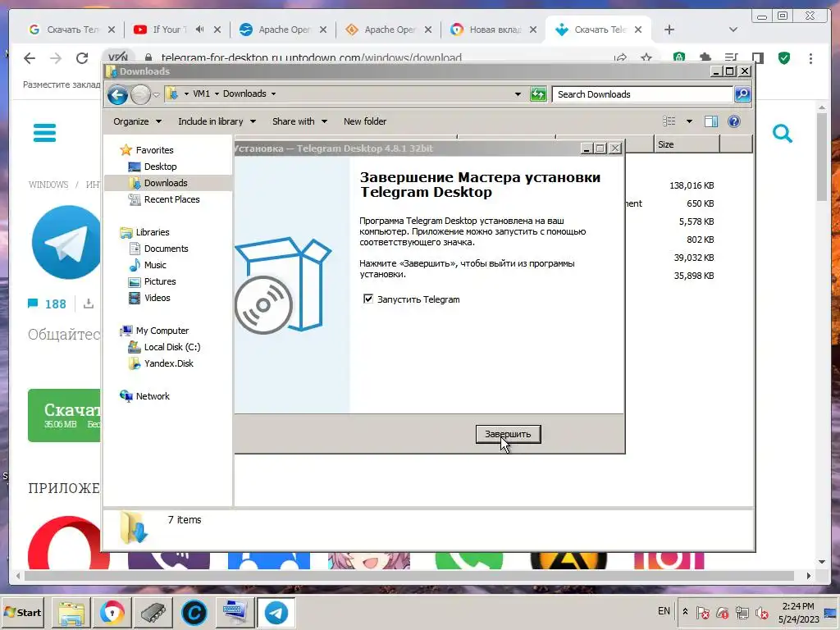Screen dimensions: 840x630
Task: Click the share icon in address bar
Action: (620, 57)
